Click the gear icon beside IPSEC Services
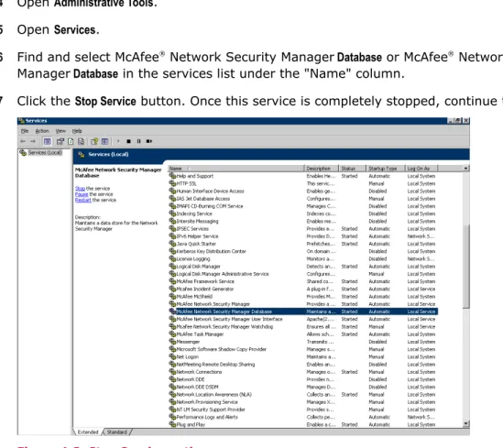Screen dimensions: 503x448 click(x=172, y=229)
